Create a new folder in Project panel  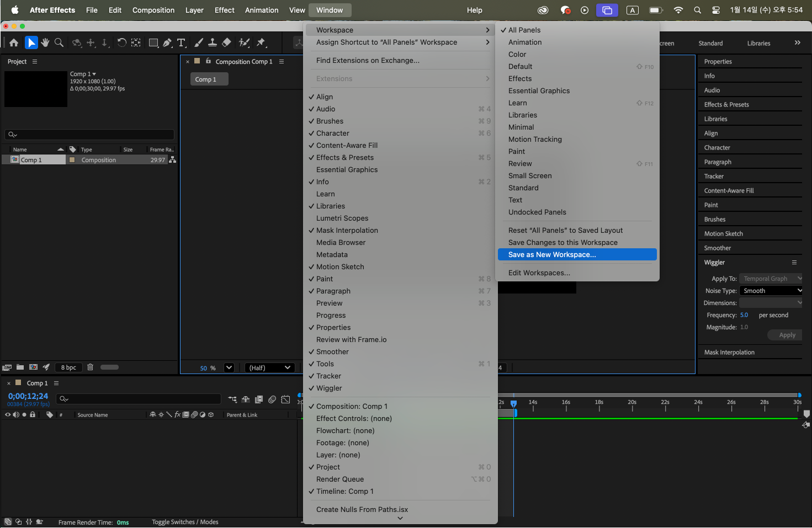coord(20,367)
